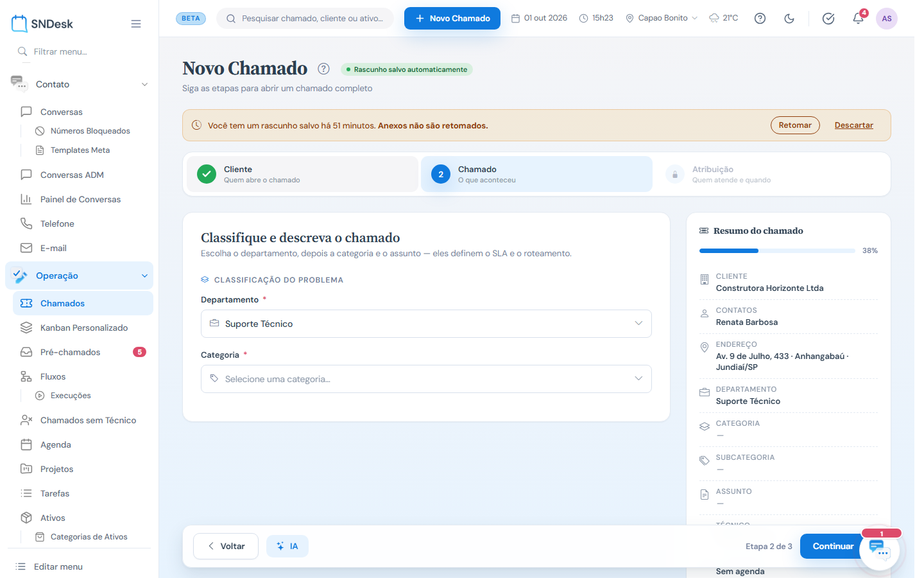Screen dimensions: 924x578
Task: Click the 38% summary progress bar
Action: [x=777, y=250]
